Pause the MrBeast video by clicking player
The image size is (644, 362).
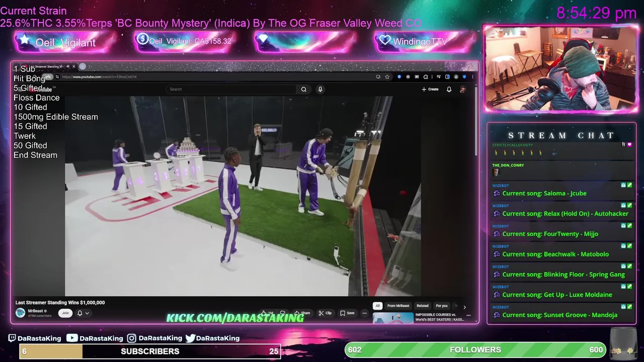point(243,196)
